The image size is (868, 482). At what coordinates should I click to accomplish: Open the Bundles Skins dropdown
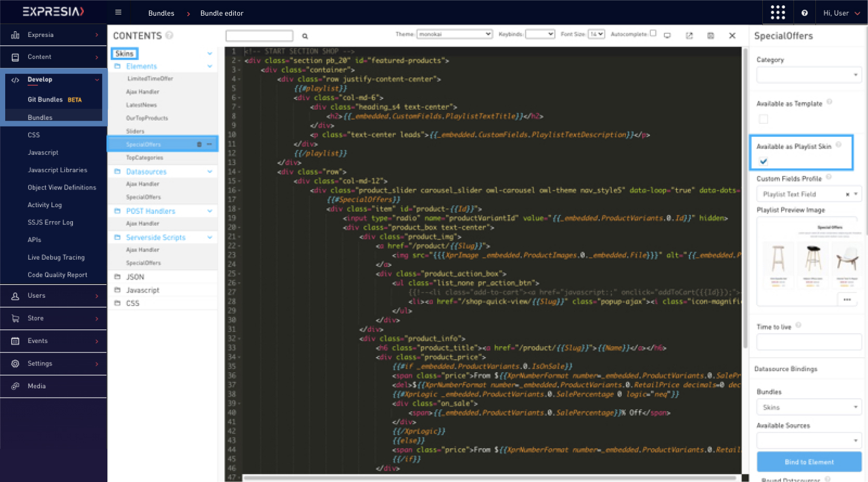(x=809, y=407)
